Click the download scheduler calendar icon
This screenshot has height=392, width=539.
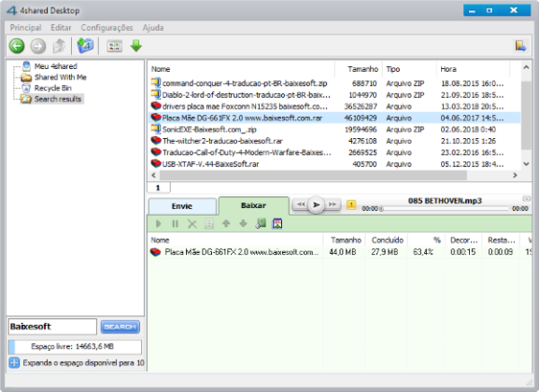[x=277, y=224]
